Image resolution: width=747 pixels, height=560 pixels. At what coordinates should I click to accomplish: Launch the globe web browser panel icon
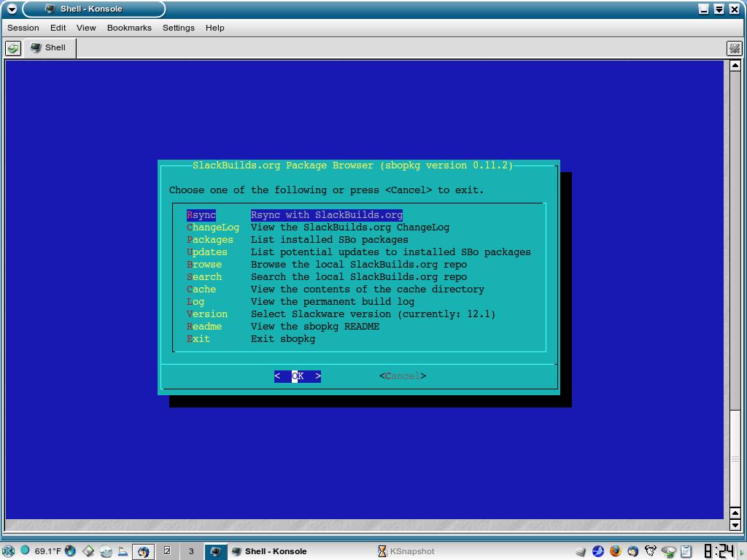tap(71, 551)
